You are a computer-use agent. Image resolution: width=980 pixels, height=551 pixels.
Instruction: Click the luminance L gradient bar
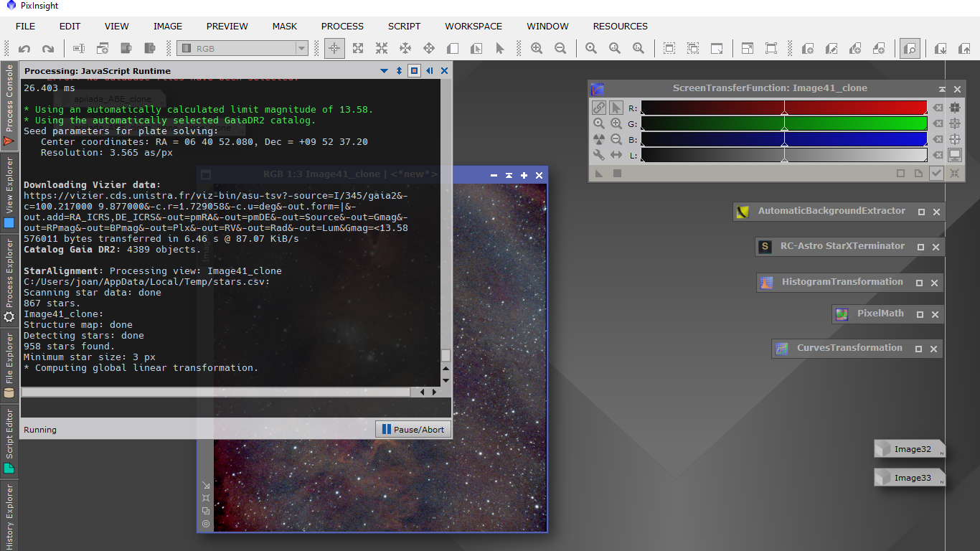784,155
